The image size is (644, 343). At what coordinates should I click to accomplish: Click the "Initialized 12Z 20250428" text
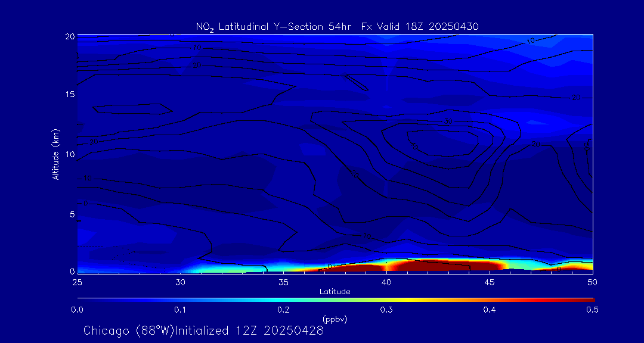pyautogui.click(x=249, y=330)
